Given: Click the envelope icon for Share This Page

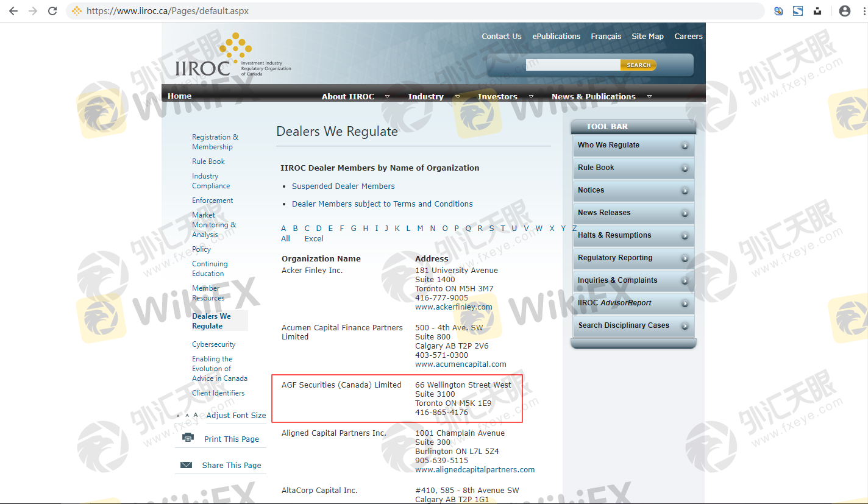Looking at the screenshot, I should point(187,465).
